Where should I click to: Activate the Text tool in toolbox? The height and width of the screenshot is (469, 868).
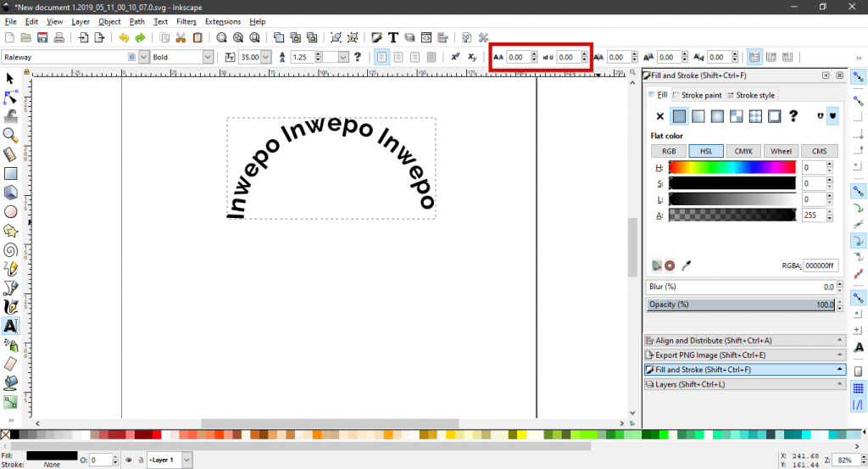click(11, 326)
